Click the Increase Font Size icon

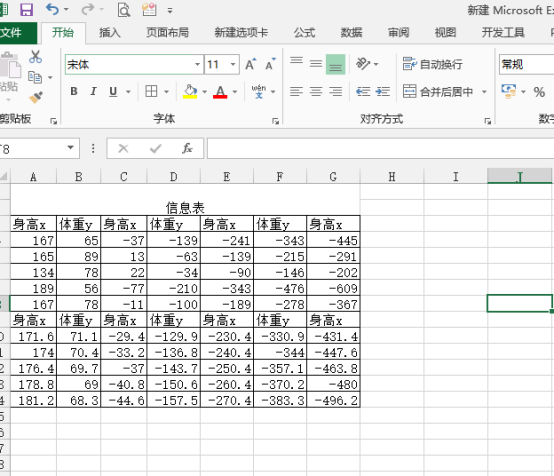[251, 64]
